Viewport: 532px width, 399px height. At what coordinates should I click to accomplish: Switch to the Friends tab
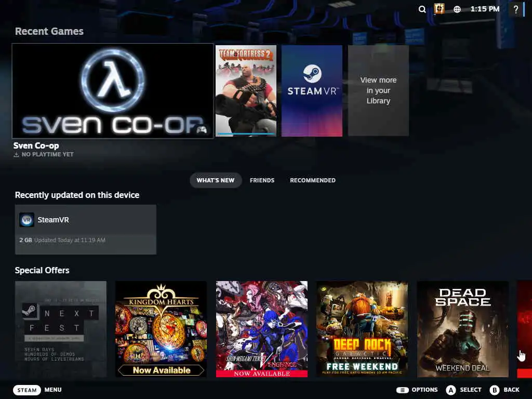point(262,180)
